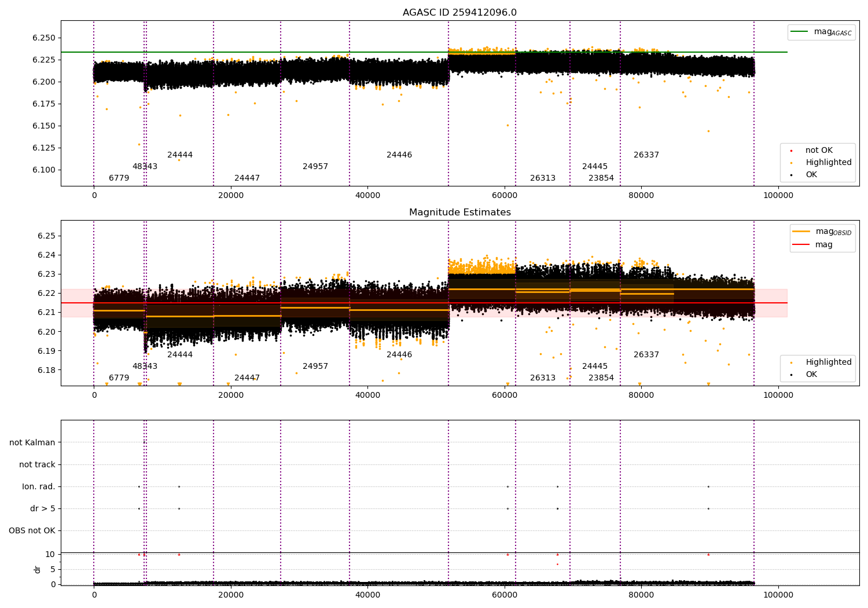The width and height of the screenshot is (868, 608).
Task: Click the rotated 'dr' axis label
Action: pos(38,569)
